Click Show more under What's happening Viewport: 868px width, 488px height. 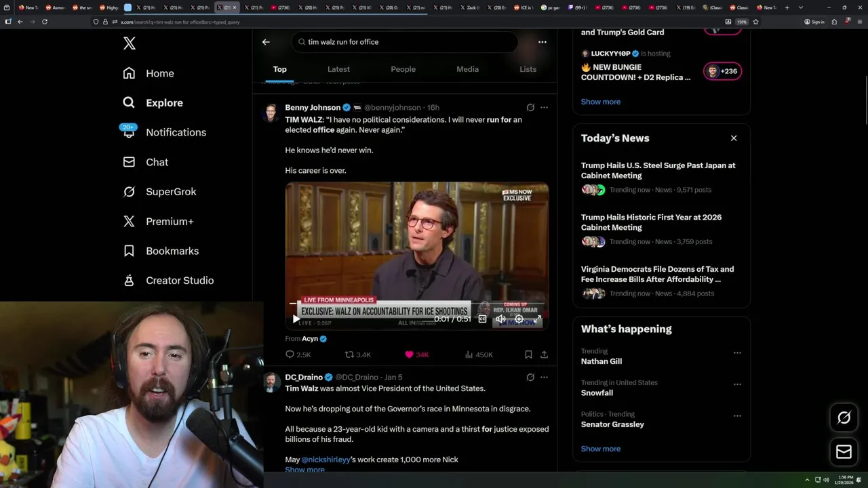click(x=600, y=449)
